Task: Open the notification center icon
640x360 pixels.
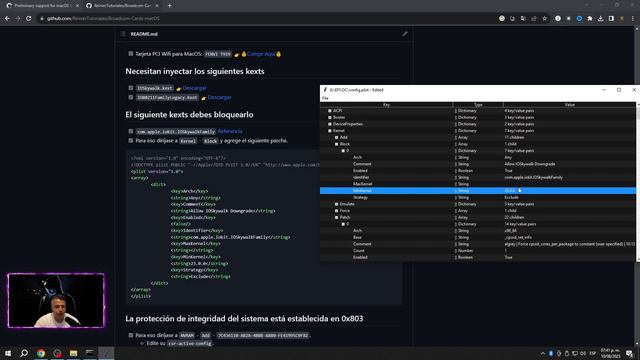Action: (x=629, y=353)
